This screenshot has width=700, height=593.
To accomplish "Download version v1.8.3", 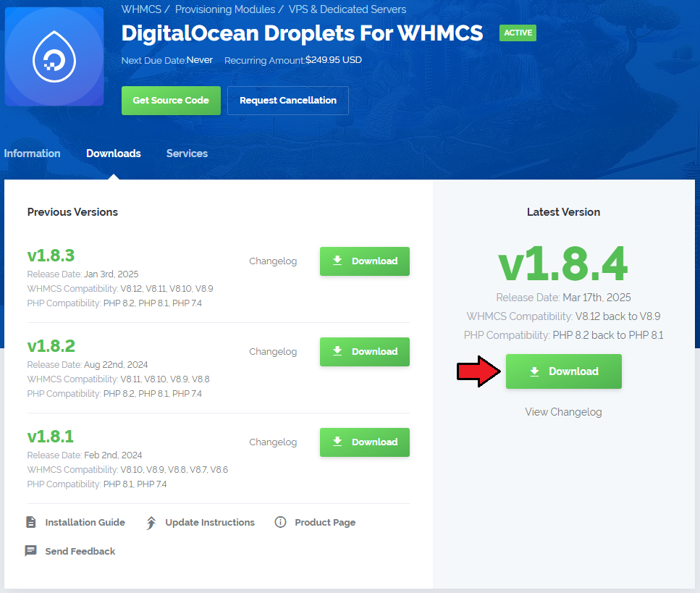I will [365, 261].
